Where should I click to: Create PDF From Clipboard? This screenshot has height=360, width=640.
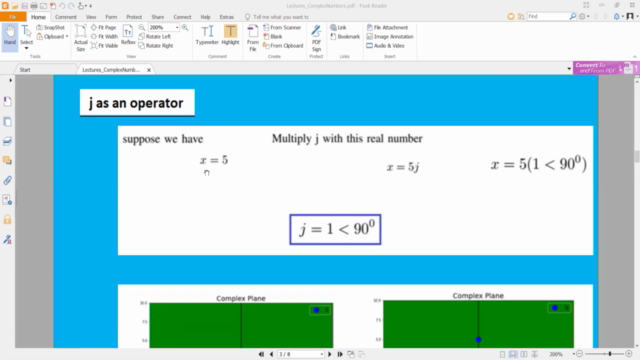283,46
